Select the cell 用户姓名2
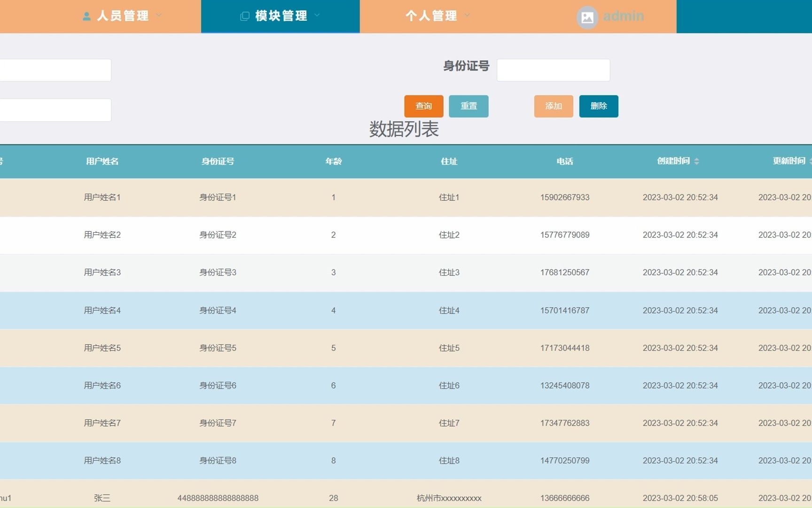This screenshot has width=812, height=508. click(x=102, y=235)
